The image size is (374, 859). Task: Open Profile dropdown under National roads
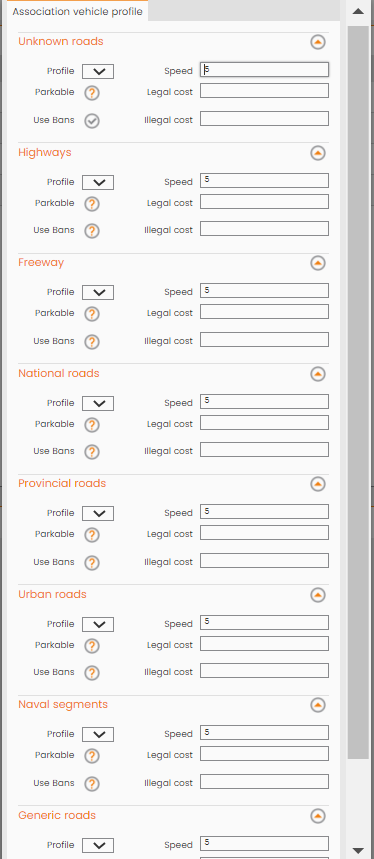(98, 403)
